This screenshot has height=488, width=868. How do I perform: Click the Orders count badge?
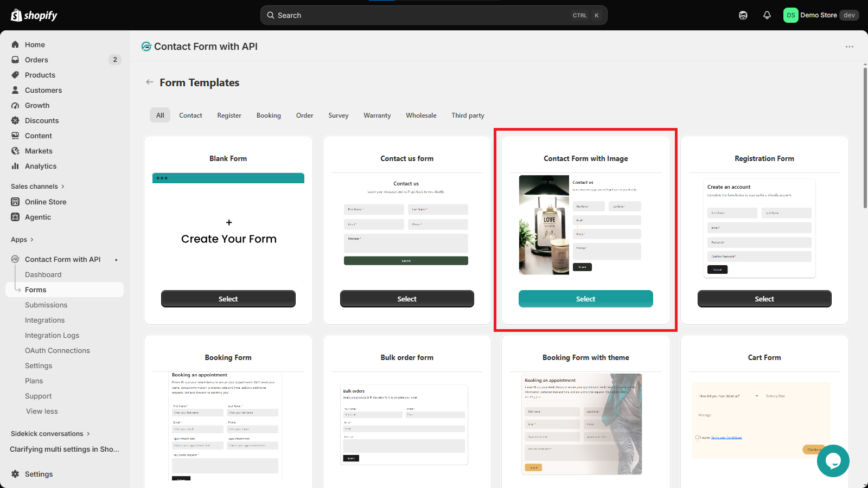coord(115,60)
